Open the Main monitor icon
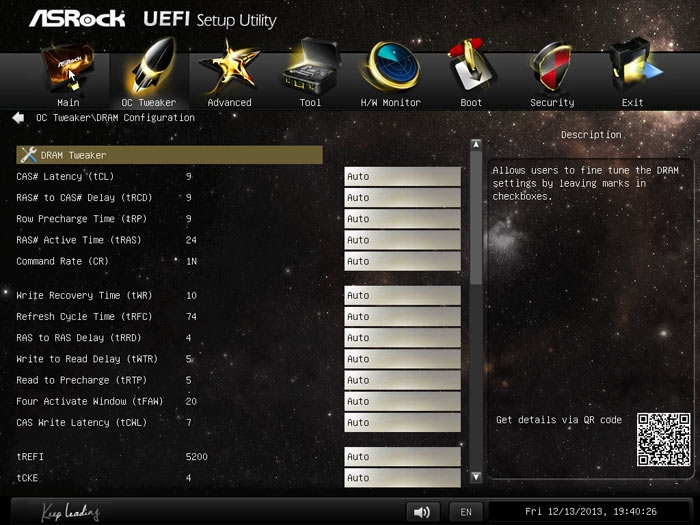Image resolution: width=700 pixels, height=525 pixels. [68, 68]
